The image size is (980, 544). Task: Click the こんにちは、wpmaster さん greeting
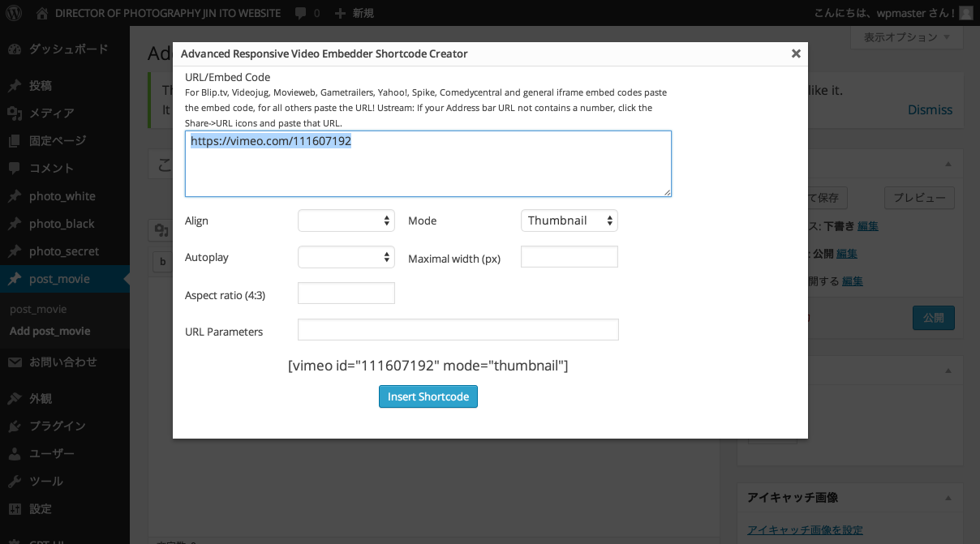(883, 13)
